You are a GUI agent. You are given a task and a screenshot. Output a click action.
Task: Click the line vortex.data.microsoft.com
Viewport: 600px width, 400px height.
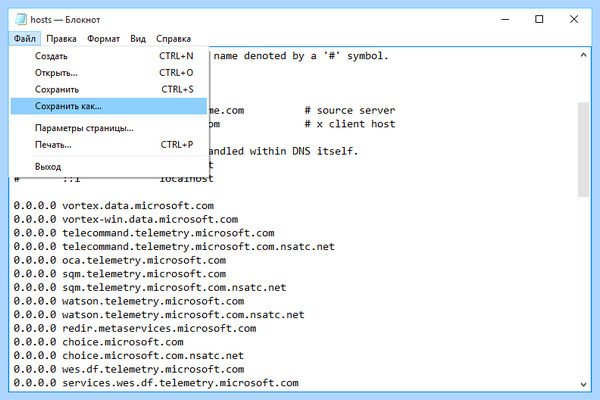(114, 206)
